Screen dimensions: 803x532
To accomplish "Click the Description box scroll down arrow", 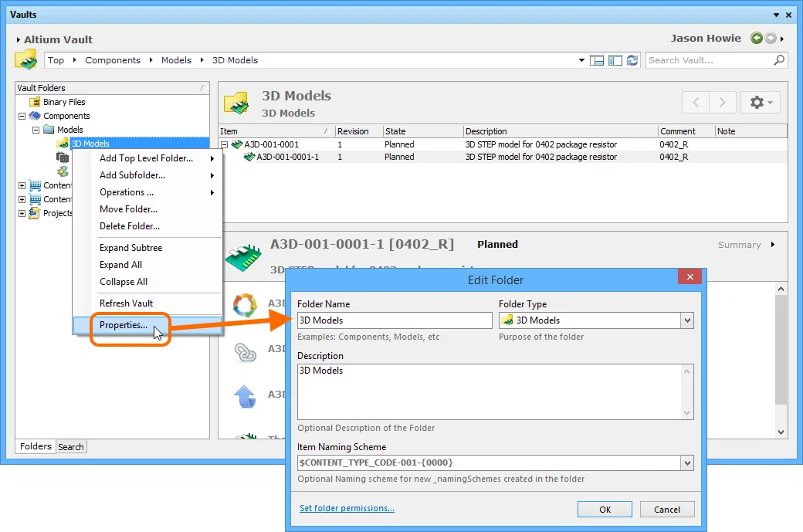I will pyautogui.click(x=686, y=413).
